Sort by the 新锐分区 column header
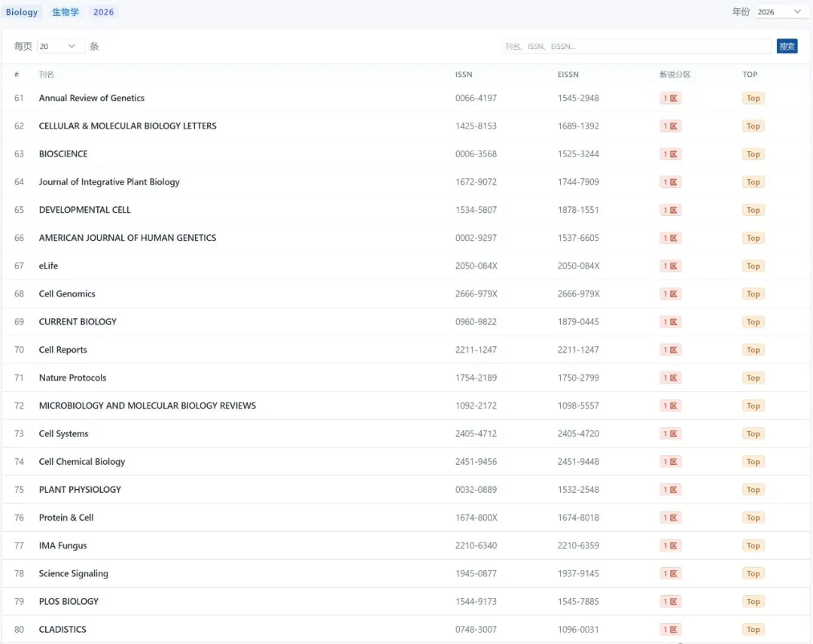 click(x=674, y=74)
